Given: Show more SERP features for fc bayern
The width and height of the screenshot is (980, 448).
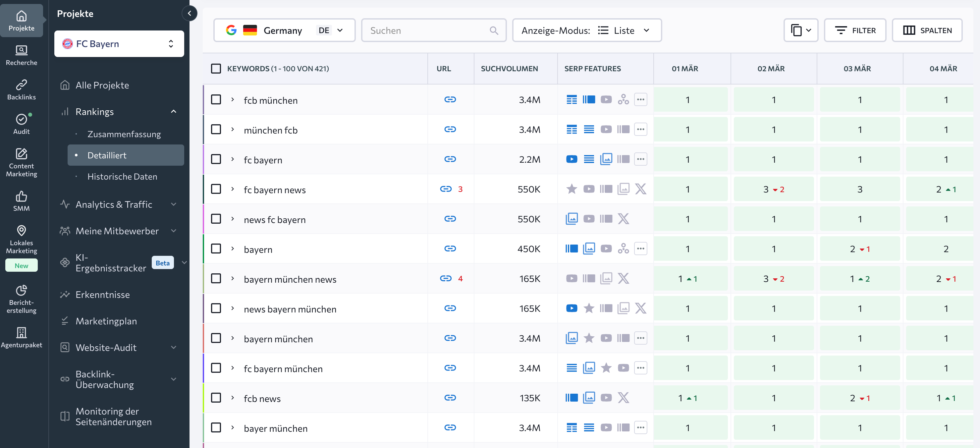Looking at the screenshot, I should coord(640,159).
